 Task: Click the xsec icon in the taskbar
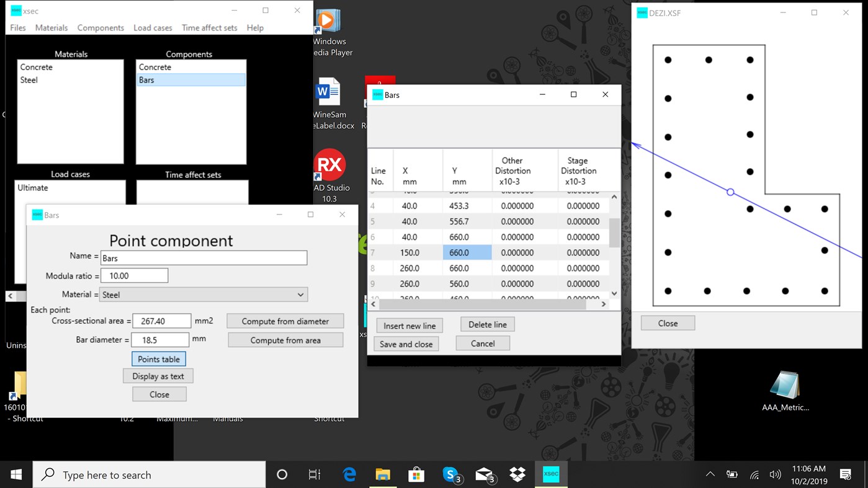[x=550, y=474]
